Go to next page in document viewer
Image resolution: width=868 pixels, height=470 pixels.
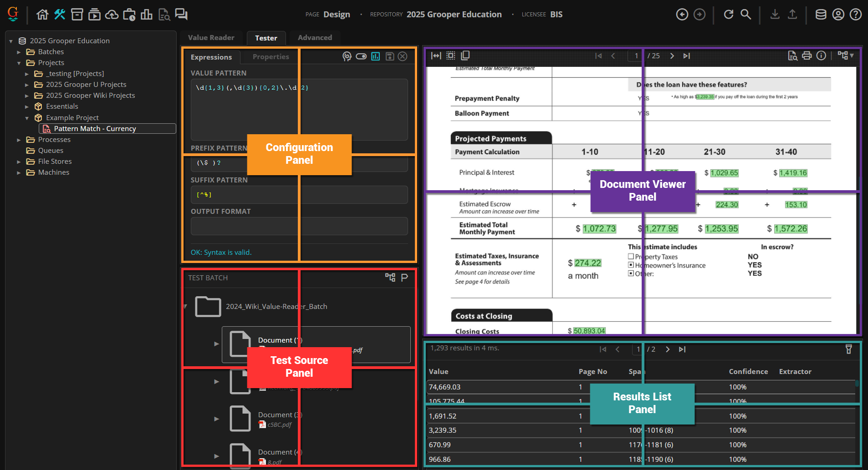(x=672, y=56)
